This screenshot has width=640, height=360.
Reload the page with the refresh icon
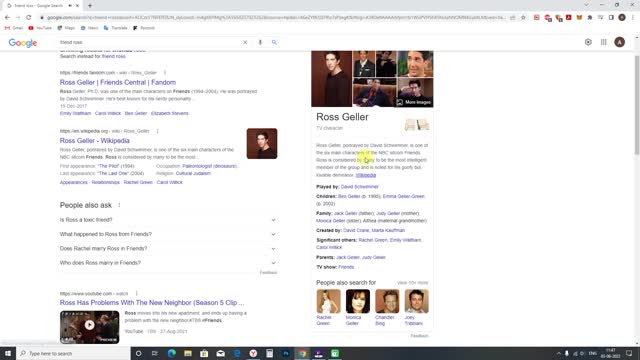[x=29, y=18]
